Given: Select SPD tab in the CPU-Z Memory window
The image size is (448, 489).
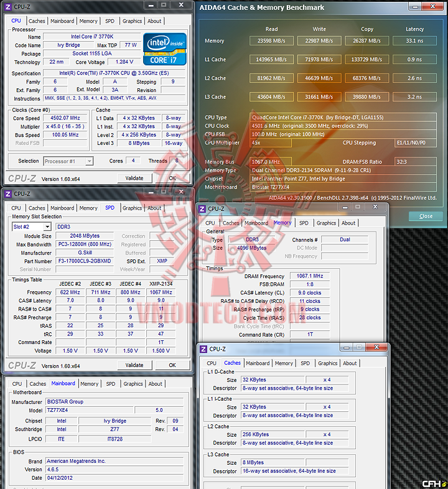Looking at the screenshot, I should tap(304, 223).
